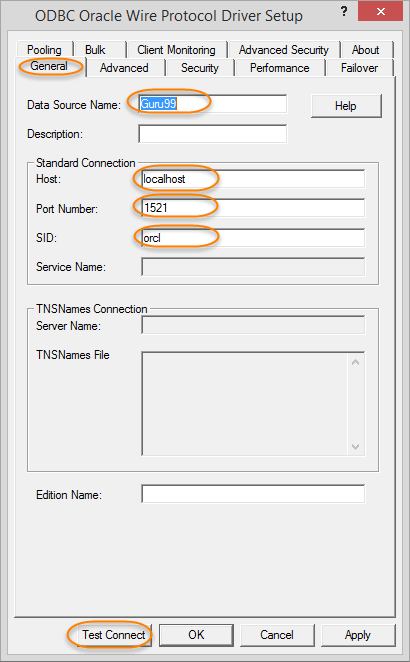Switch to the Pooling tab
Image resolution: width=410 pixels, height=662 pixels.
[44, 50]
